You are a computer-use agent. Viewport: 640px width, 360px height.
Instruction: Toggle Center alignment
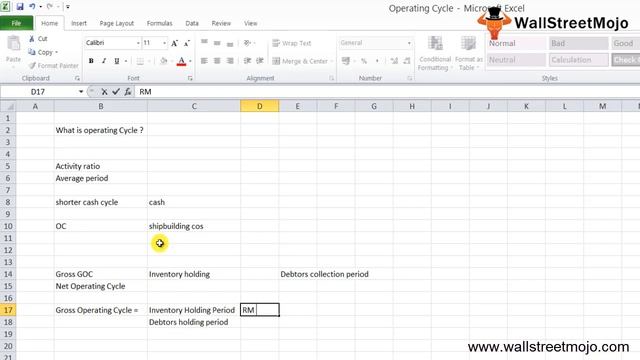pyautogui.click(x=217, y=61)
